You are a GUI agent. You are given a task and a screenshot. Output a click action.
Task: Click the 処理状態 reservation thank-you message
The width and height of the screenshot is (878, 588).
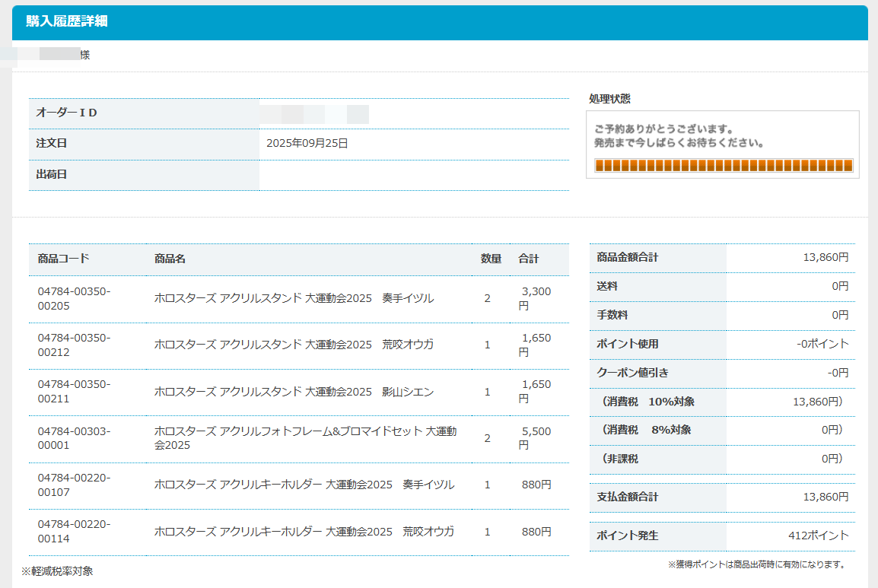[679, 136]
